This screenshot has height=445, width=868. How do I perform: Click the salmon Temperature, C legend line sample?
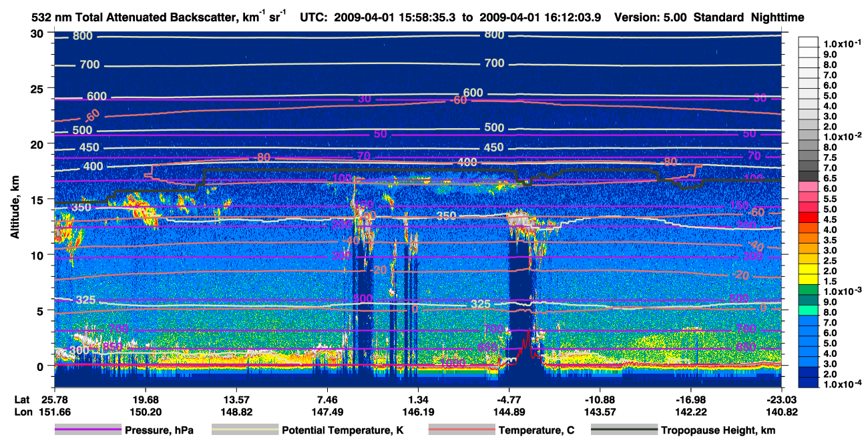click(x=461, y=430)
